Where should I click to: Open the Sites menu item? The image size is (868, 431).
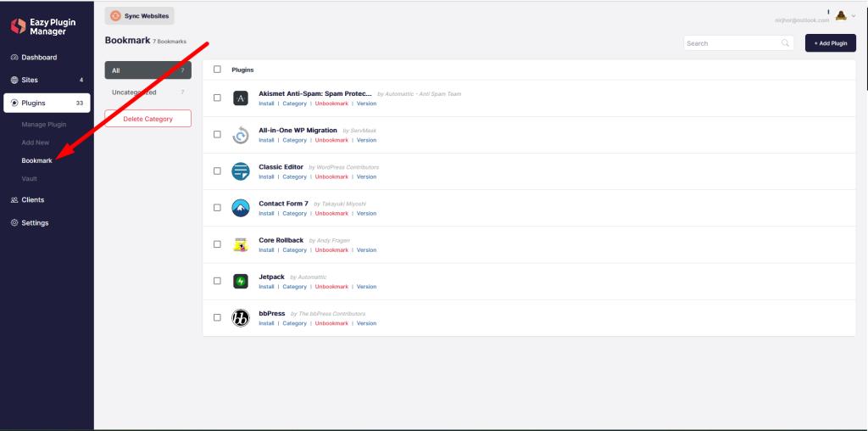(x=47, y=80)
